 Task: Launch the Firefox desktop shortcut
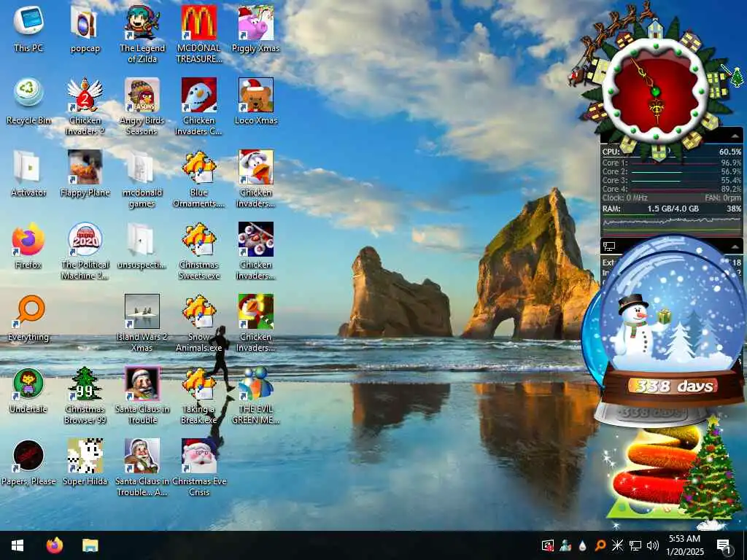(28, 246)
